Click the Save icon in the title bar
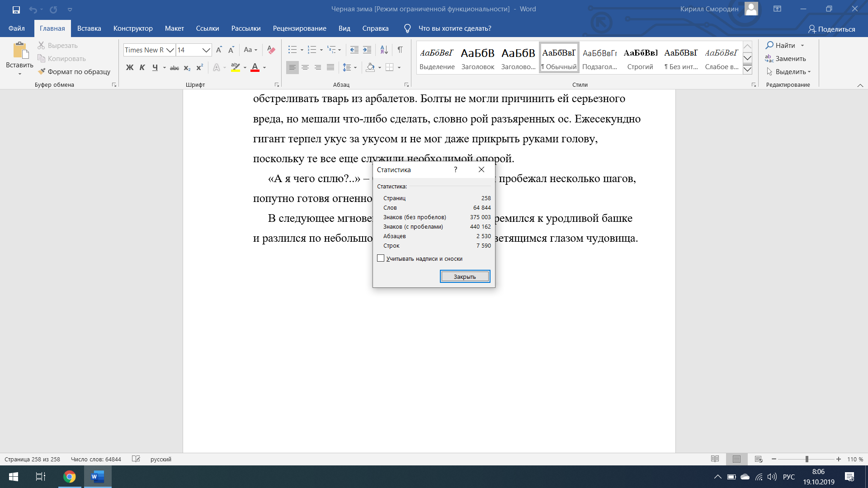The image size is (868, 488). (x=16, y=9)
